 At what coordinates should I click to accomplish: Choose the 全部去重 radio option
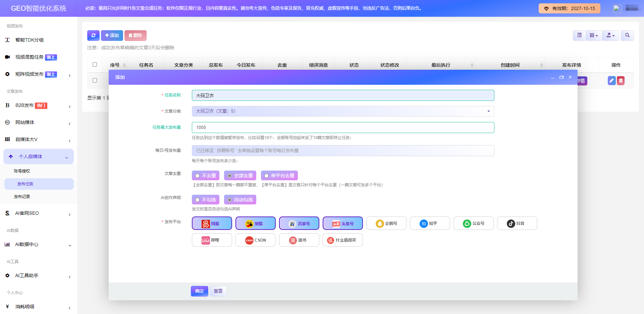(240, 176)
